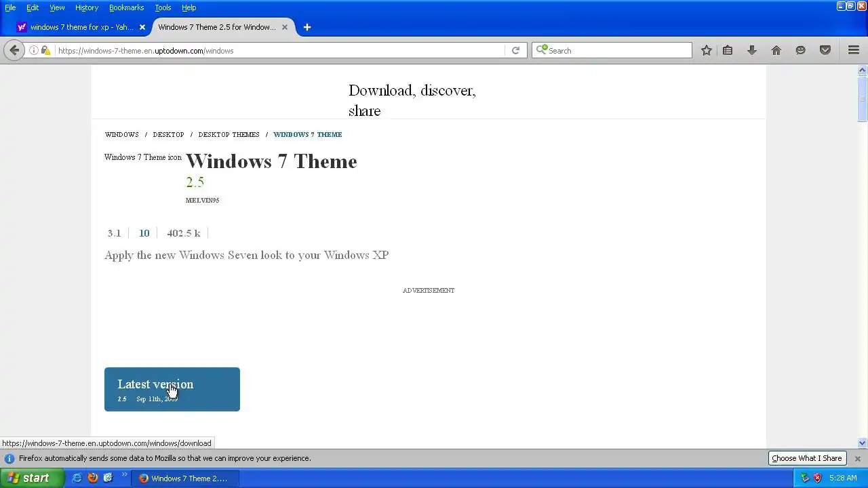This screenshot has width=868, height=488.
Task: Click the blue info icon in notification bar
Action: point(9,458)
